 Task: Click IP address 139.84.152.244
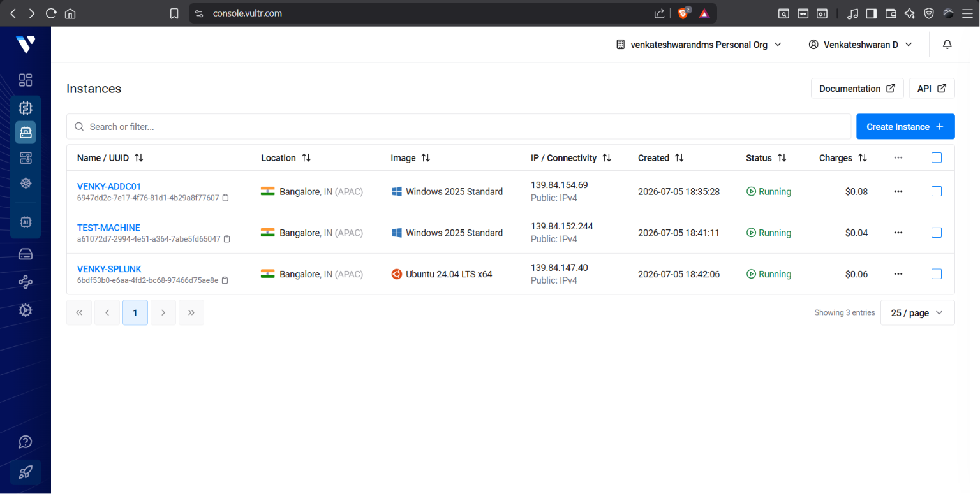pyautogui.click(x=562, y=226)
